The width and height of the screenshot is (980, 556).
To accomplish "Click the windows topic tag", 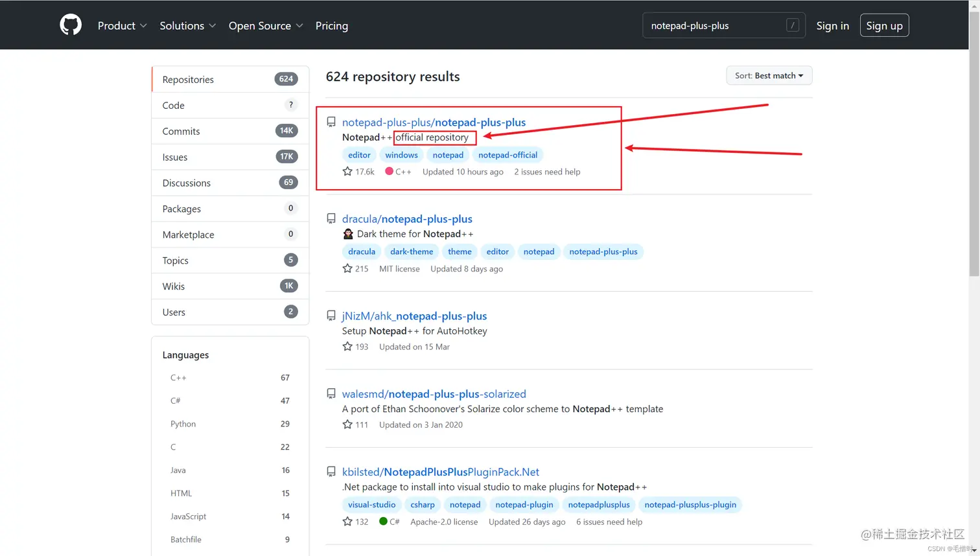I will [x=401, y=155].
